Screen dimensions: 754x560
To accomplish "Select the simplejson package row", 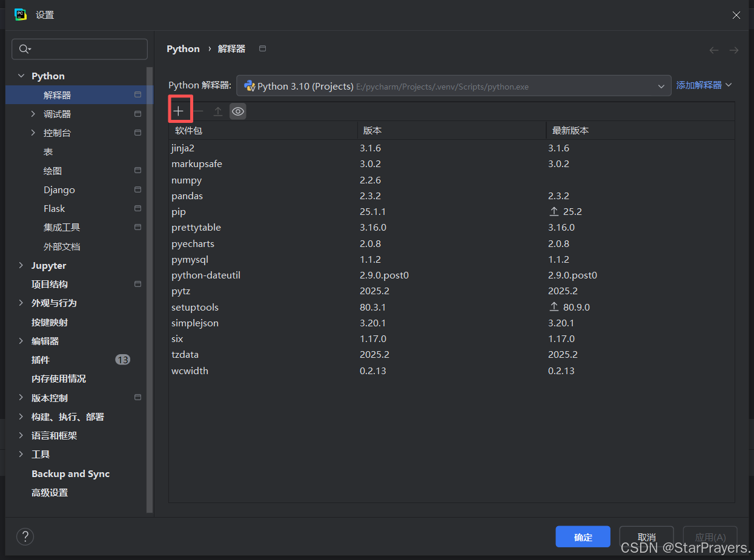I will pyautogui.click(x=452, y=323).
